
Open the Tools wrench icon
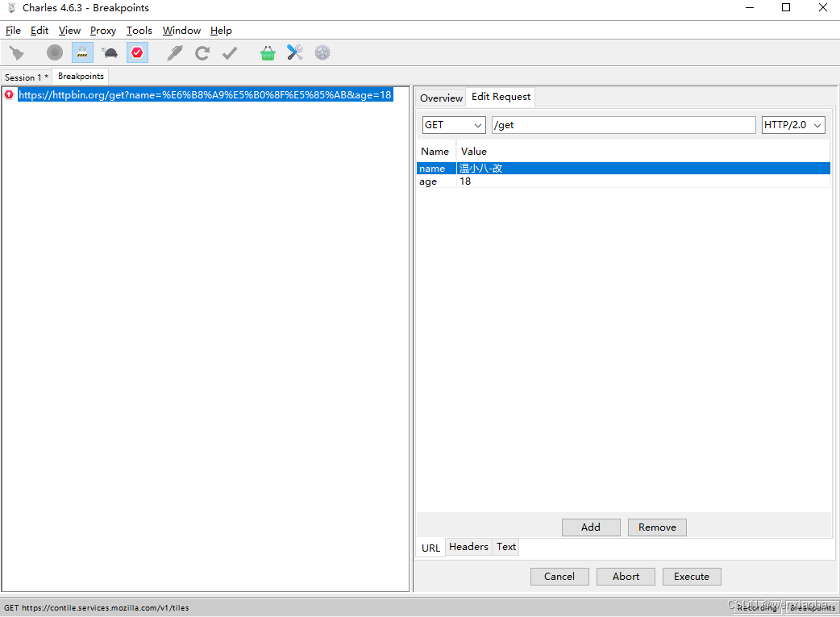pyautogui.click(x=295, y=52)
